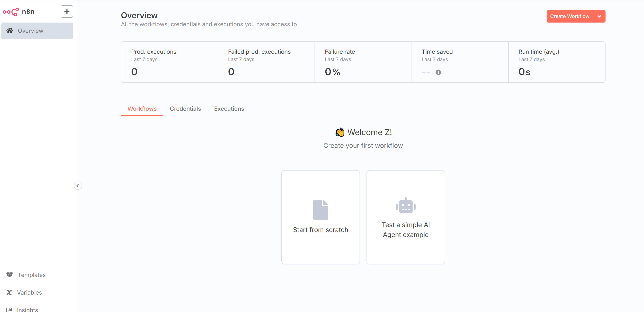The height and width of the screenshot is (312, 644).
Task: Switch to the Credentials tab
Action: pyautogui.click(x=185, y=109)
